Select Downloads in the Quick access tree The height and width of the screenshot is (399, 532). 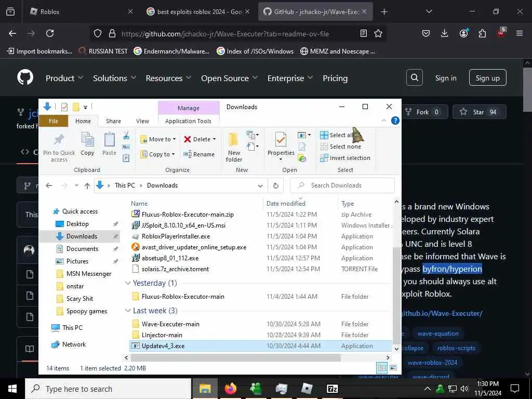(79, 236)
